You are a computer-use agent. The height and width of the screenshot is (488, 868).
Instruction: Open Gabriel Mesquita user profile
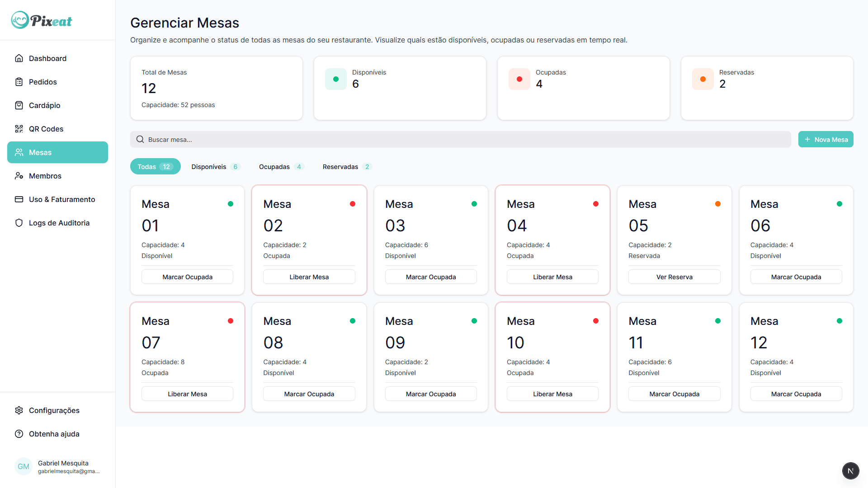[57, 467]
